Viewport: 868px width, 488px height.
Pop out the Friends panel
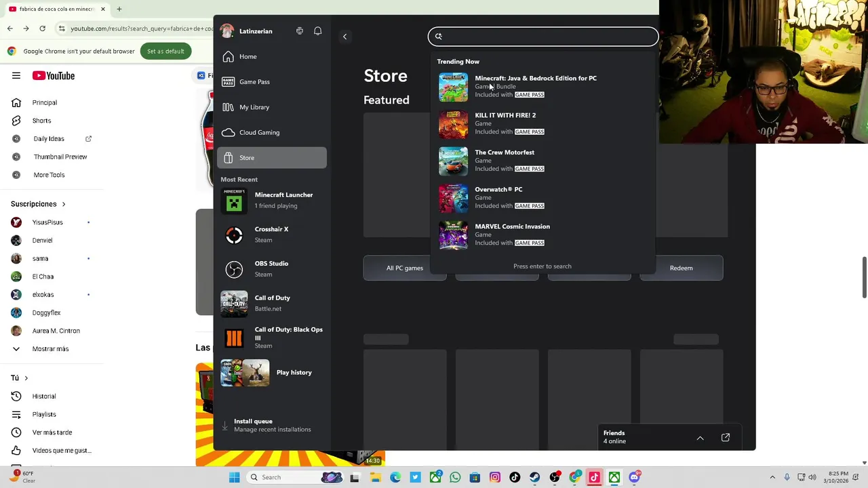click(x=726, y=438)
